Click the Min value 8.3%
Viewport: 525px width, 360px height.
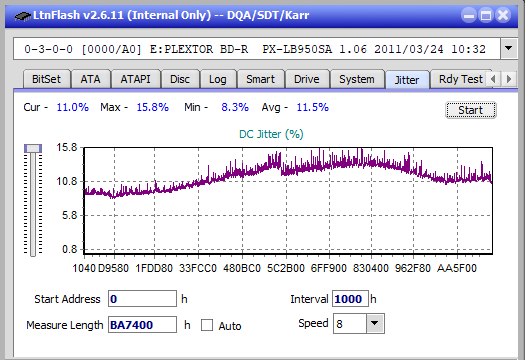tap(235, 107)
